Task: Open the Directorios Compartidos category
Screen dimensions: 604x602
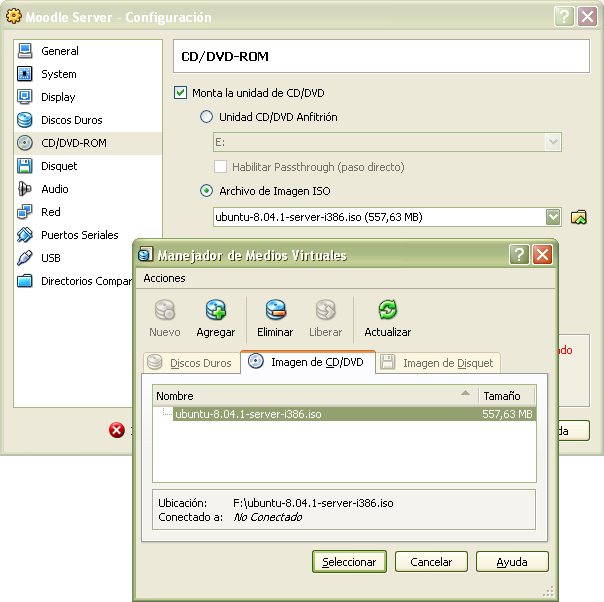Action: [x=73, y=281]
